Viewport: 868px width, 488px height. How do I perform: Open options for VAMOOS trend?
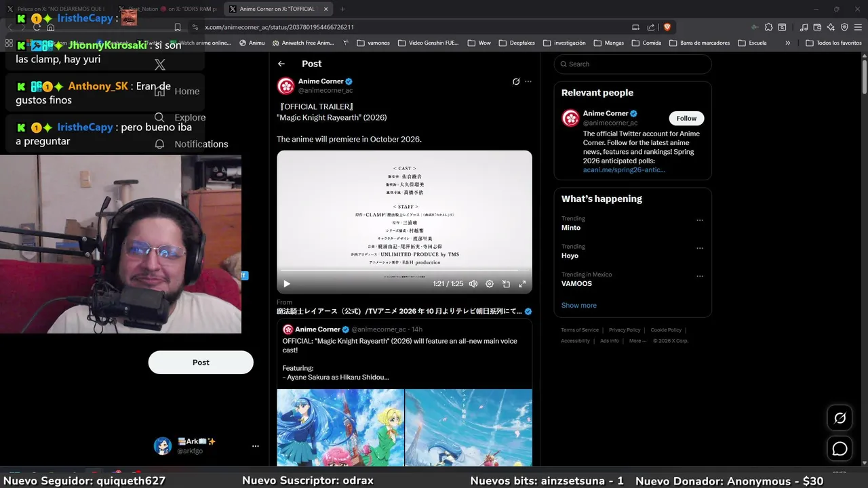coord(700,277)
